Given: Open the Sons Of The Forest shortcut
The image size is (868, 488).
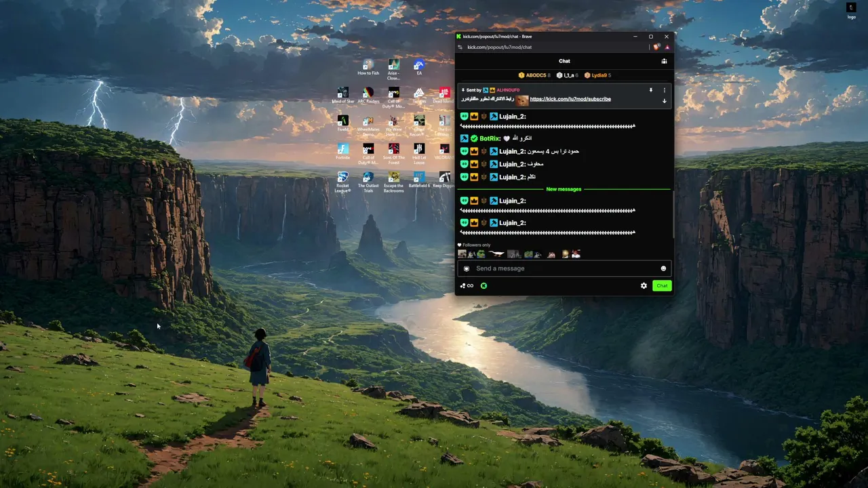Looking at the screenshot, I should (x=393, y=153).
